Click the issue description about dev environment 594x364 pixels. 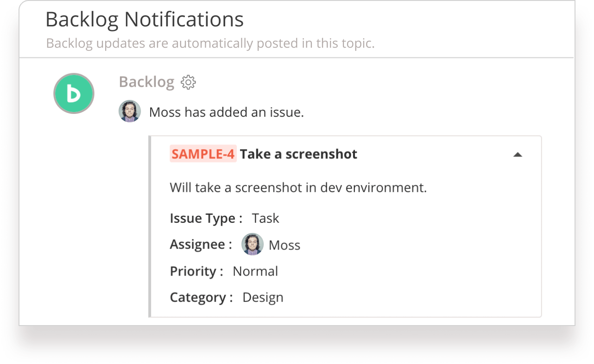coord(298,188)
